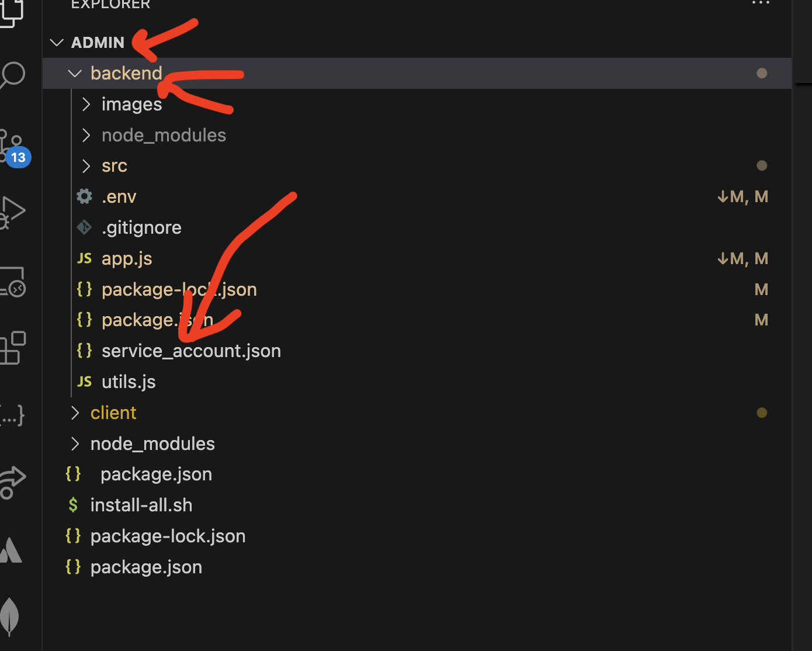The width and height of the screenshot is (812, 651).
Task: Expand the src folder
Action: click(x=114, y=166)
